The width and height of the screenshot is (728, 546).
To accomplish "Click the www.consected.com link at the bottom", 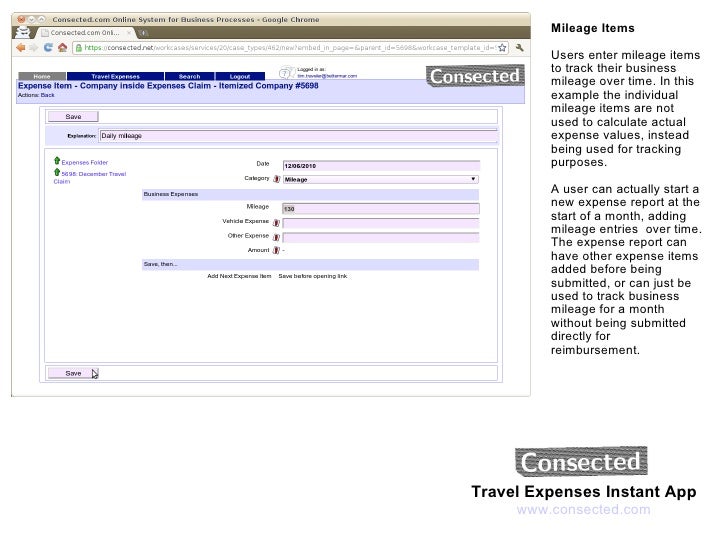I will (583, 509).
